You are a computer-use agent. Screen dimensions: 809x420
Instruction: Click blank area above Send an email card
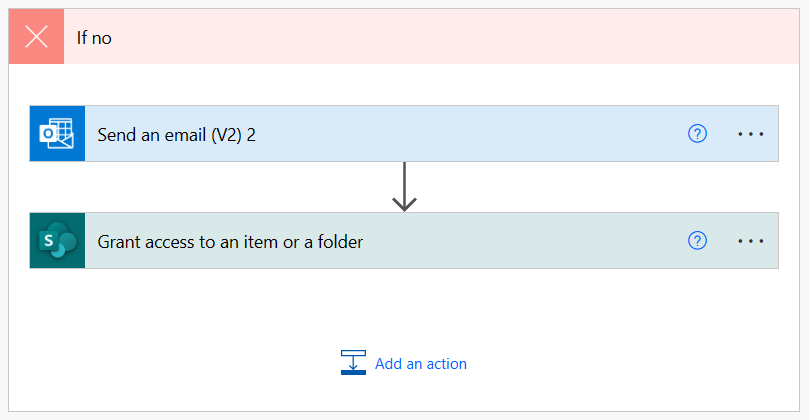click(x=400, y=85)
